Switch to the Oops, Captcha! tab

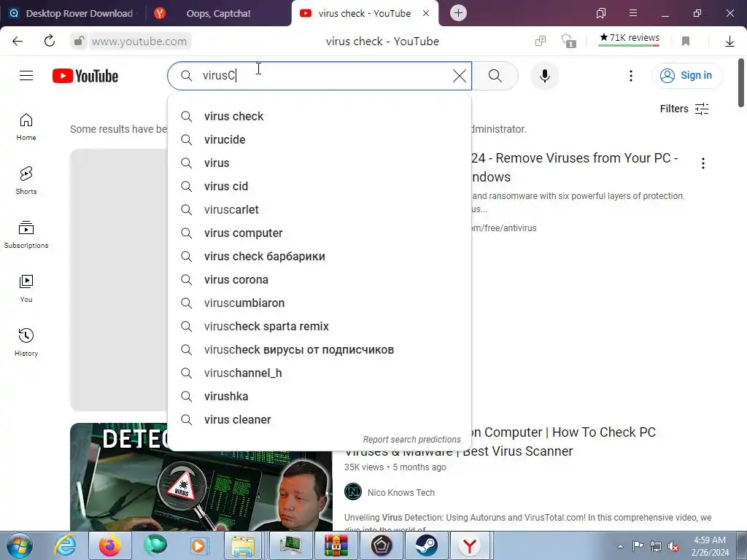point(217,13)
